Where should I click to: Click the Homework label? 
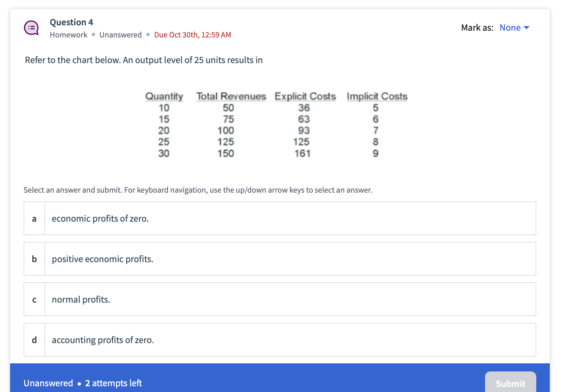pos(68,34)
